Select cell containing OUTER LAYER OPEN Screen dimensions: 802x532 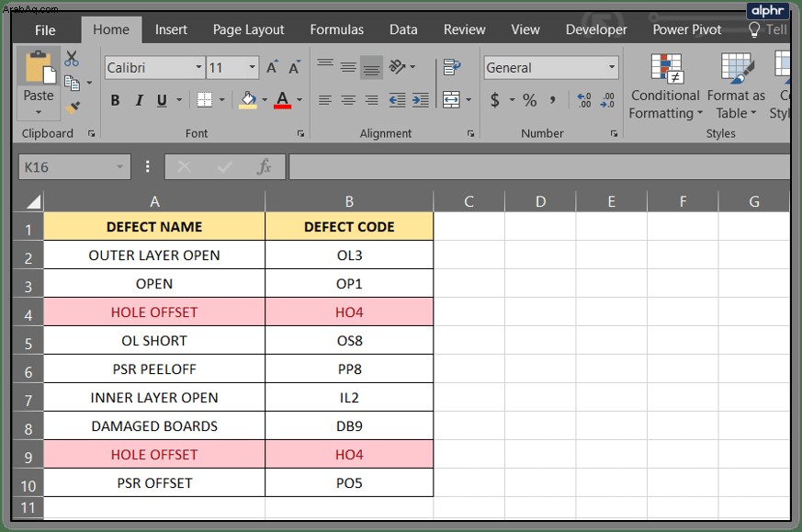pyautogui.click(x=154, y=255)
